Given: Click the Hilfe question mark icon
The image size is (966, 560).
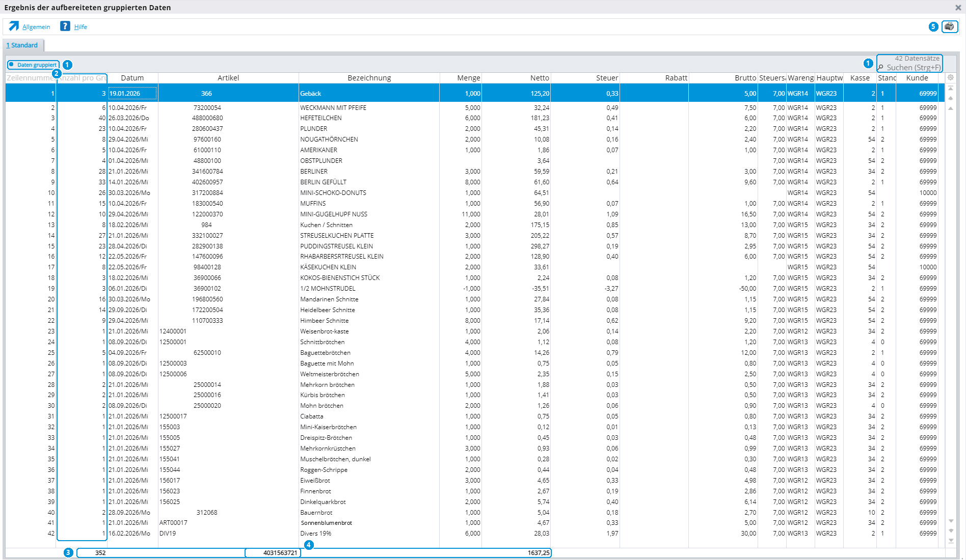Looking at the screenshot, I should tap(65, 26).
